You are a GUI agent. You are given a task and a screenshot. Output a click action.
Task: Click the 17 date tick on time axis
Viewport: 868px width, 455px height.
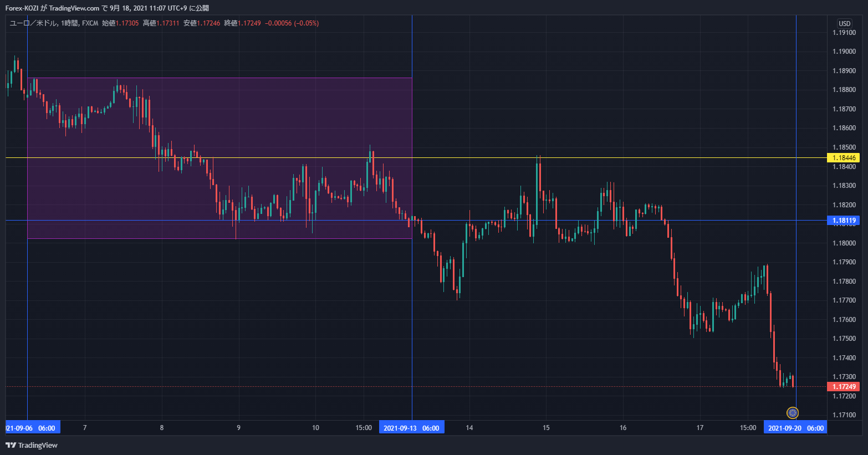(700, 428)
